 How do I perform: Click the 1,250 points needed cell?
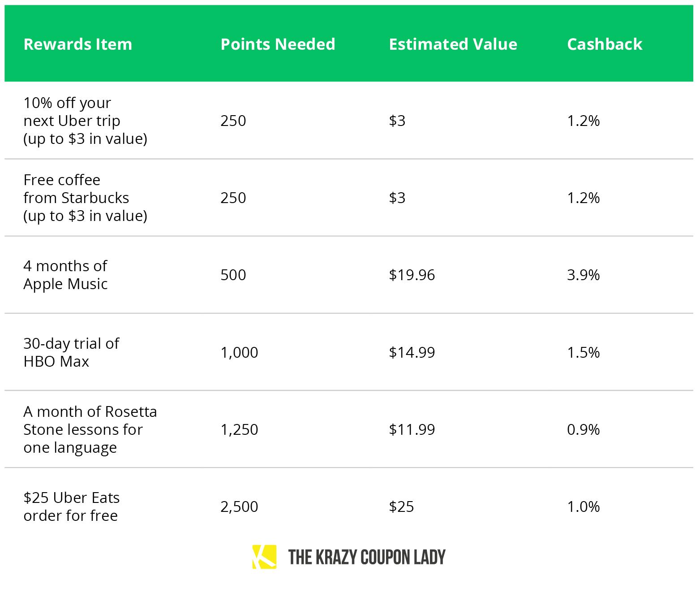239,429
